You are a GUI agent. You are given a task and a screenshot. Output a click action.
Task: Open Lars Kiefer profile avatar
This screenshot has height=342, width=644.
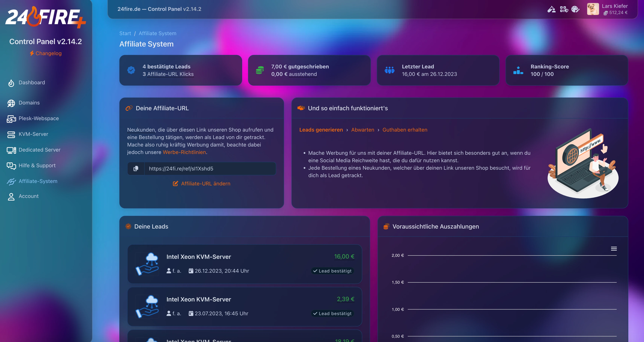593,9
